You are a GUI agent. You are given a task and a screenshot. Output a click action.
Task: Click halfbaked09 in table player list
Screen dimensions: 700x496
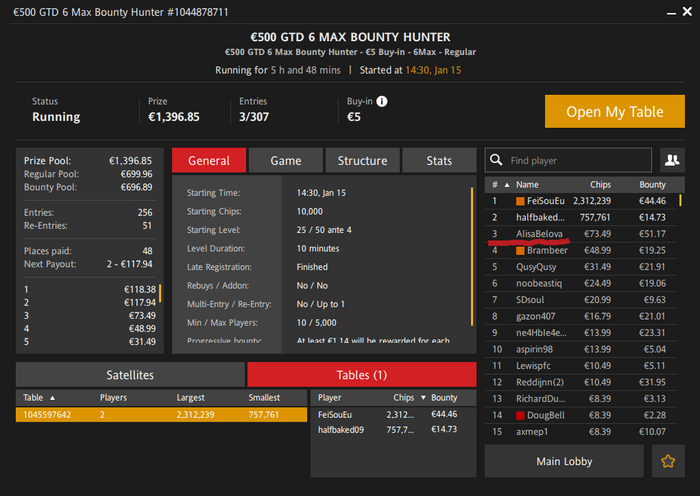[393, 429]
